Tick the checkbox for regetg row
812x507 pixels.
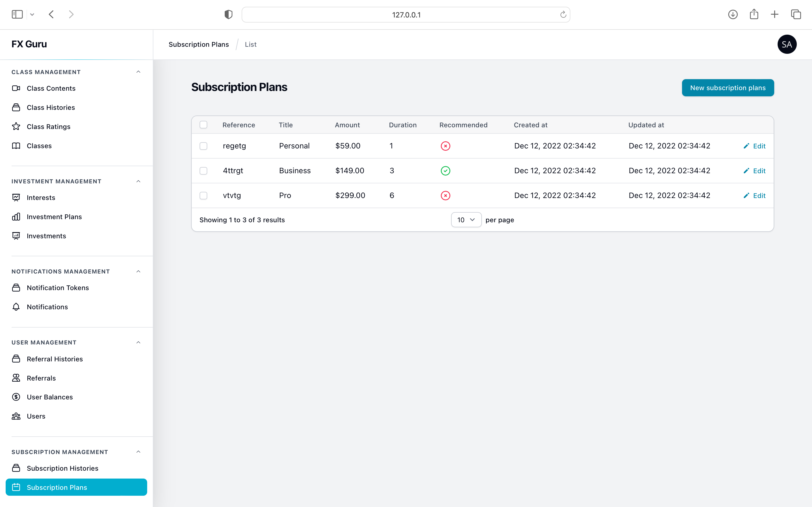pyautogui.click(x=203, y=146)
